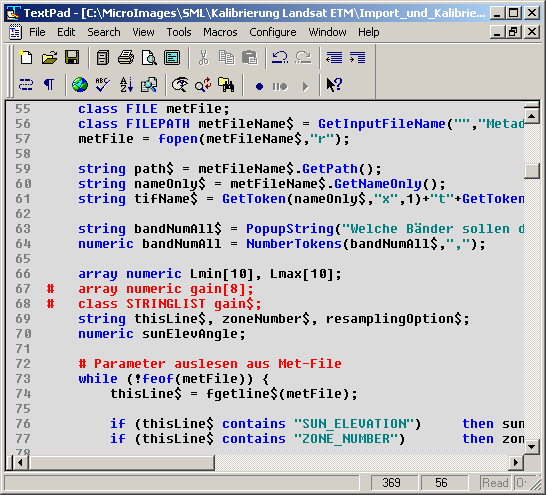Click the Open file folder icon
The width and height of the screenshot is (546, 495).
pyautogui.click(x=49, y=57)
